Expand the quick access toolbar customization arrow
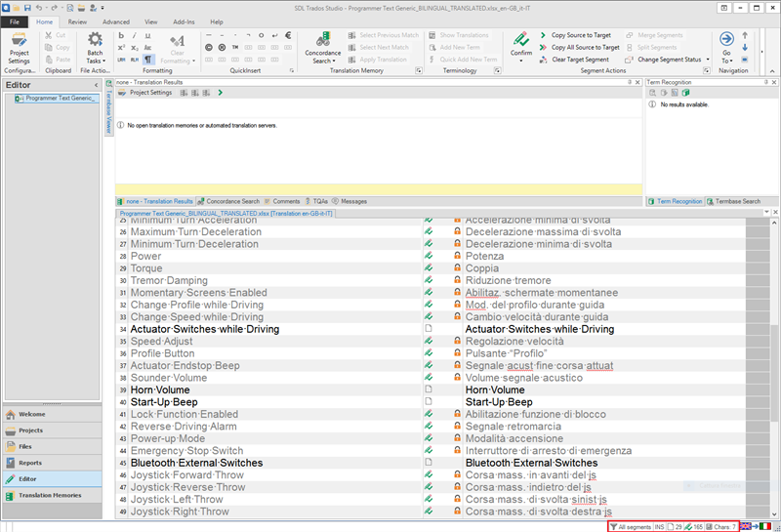The image size is (781, 532). point(103,8)
